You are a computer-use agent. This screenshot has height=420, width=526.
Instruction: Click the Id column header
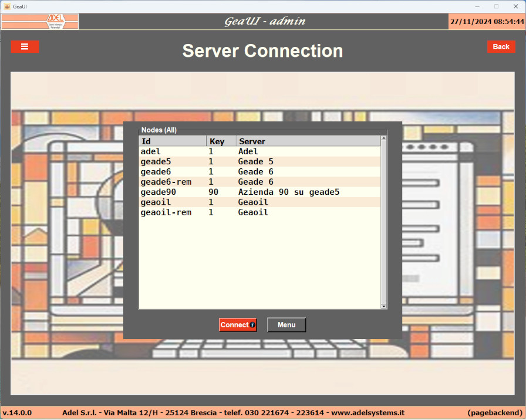coord(173,141)
